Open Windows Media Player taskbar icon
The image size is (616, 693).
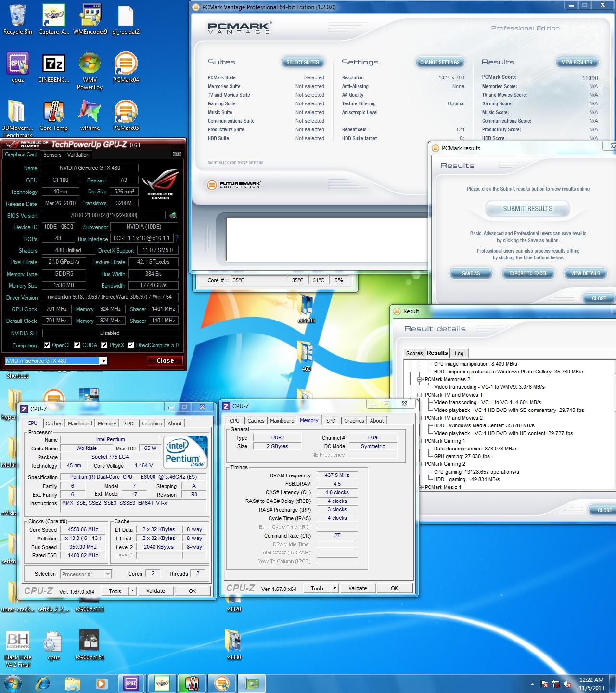click(101, 683)
